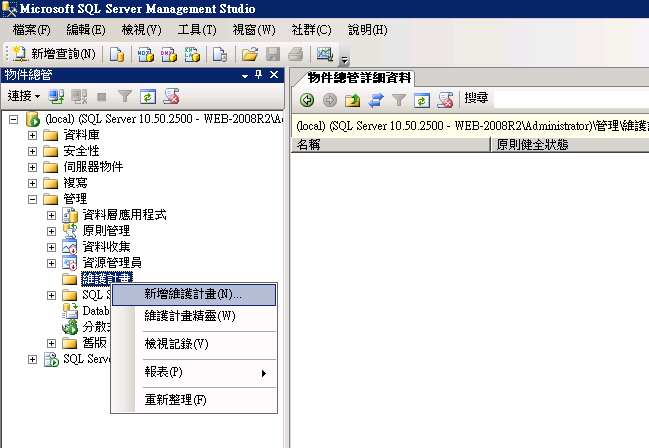Expand the SQL Server Agent node
The height and width of the screenshot is (448, 649).
[32, 359]
